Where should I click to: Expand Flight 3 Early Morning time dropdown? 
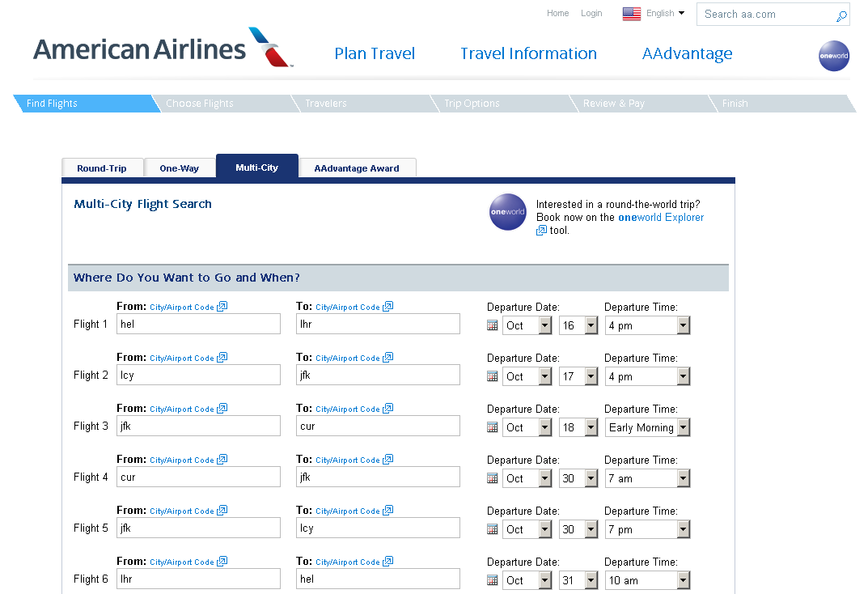coord(684,427)
